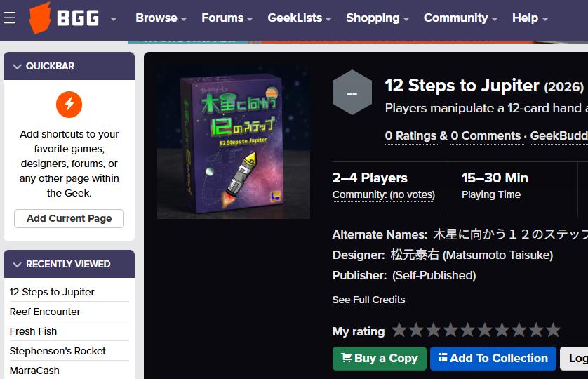Click the 15–30 Min playing time text
The image size is (588, 379).
(495, 178)
